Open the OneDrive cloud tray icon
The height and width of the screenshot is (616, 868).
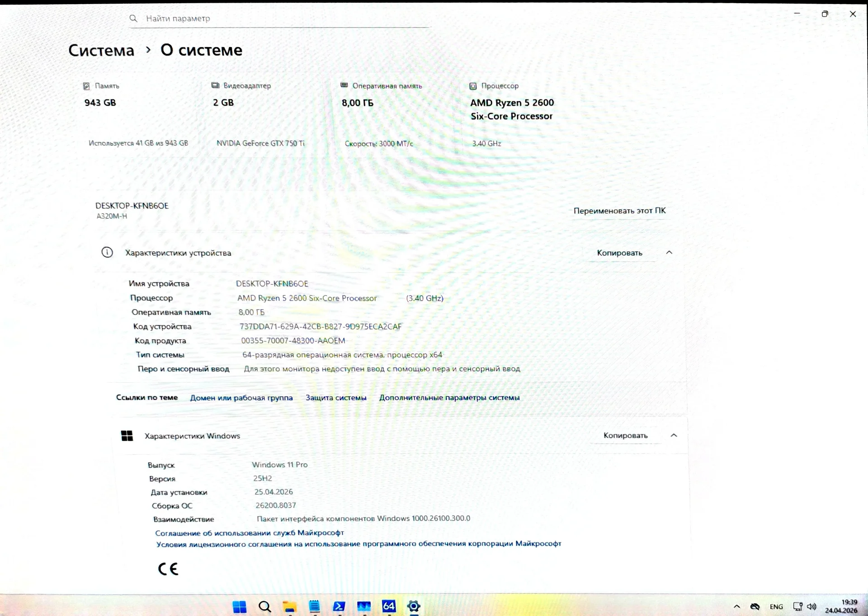click(755, 607)
